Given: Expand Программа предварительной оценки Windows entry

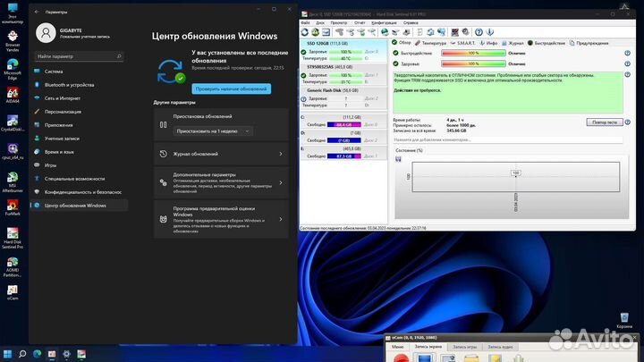Looking at the screenshot, I should [222, 219].
